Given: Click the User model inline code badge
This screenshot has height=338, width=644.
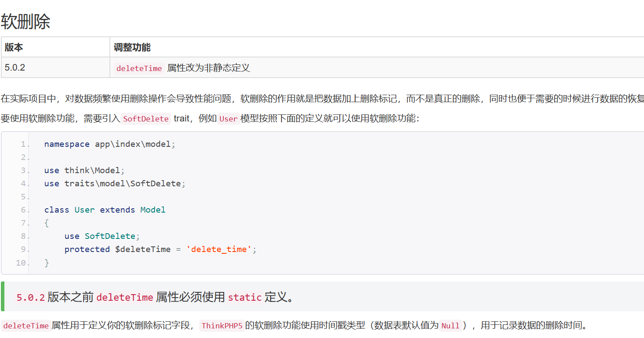Looking at the screenshot, I should pos(228,119).
